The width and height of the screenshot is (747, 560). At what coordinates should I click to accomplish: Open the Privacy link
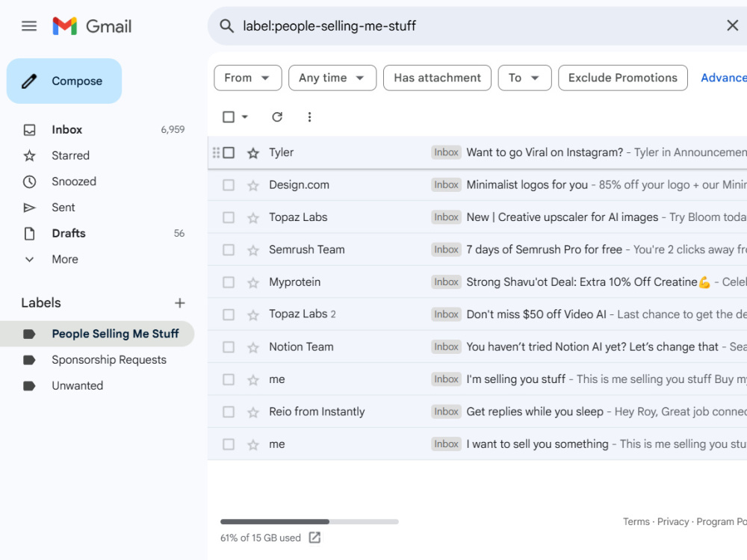click(673, 521)
